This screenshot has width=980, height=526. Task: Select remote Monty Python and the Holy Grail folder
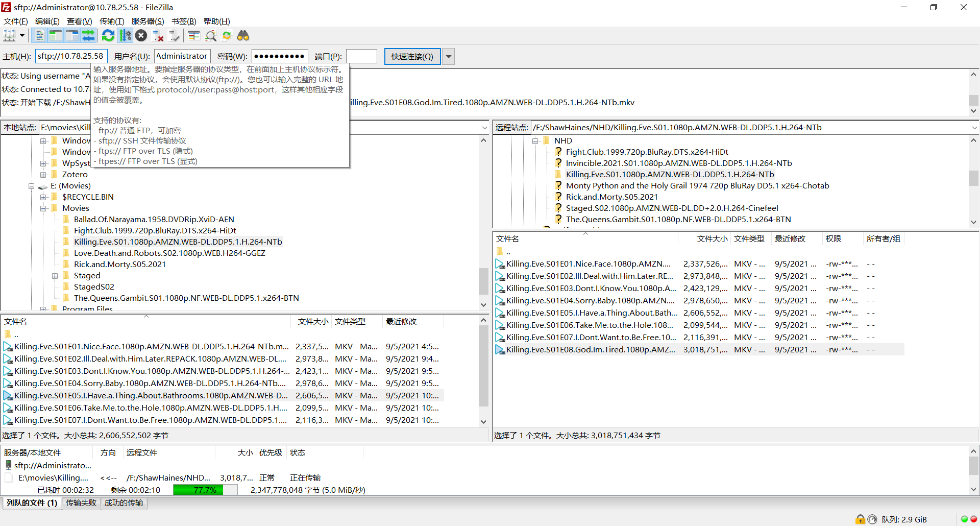[697, 186]
